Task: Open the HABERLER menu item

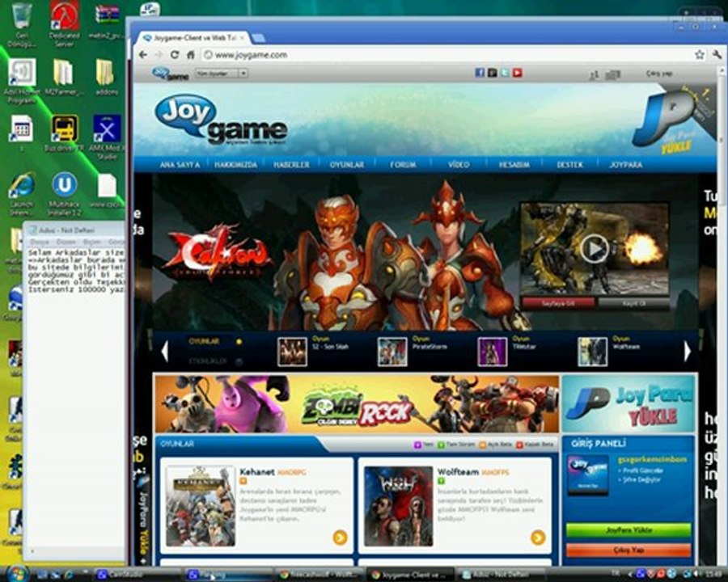Action: point(291,165)
